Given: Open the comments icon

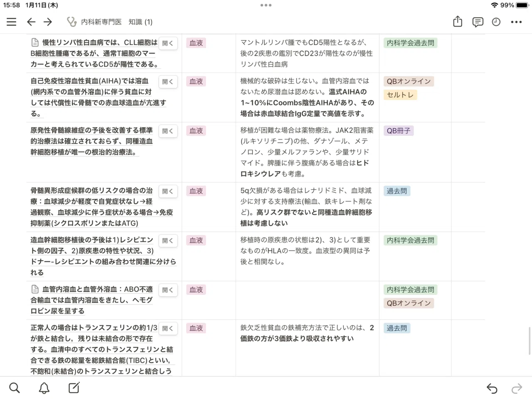Looking at the screenshot, I should (x=478, y=22).
